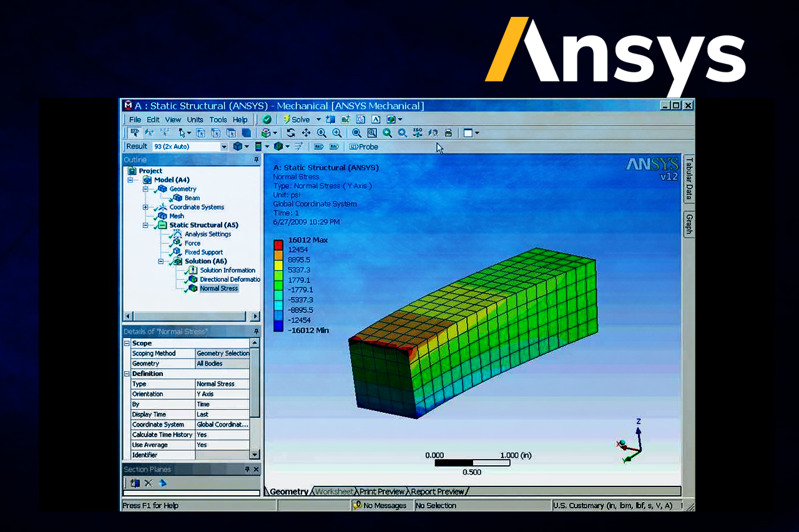Collapse the Static Structural (A5) branch

click(x=145, y=225)
